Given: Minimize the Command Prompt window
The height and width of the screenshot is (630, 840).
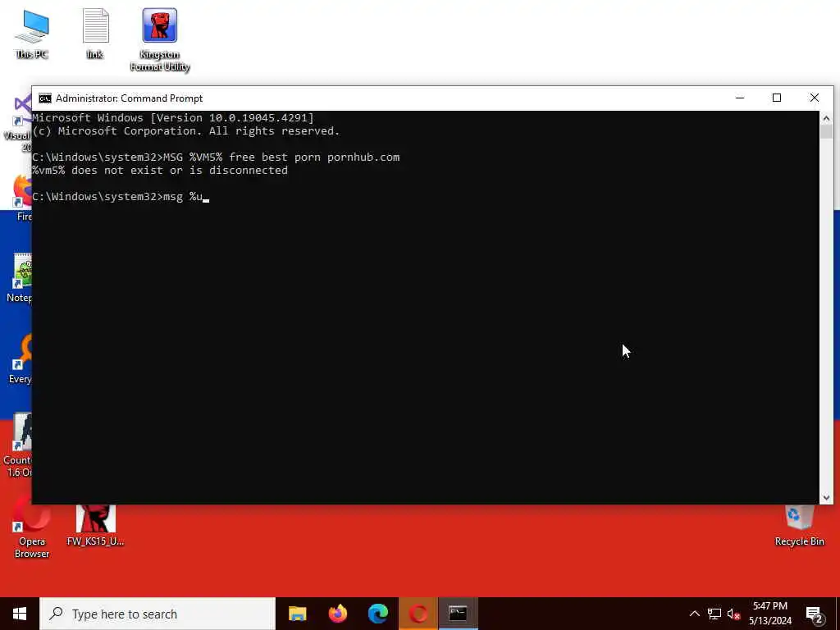Looking at the screenshot, I should click(x=740, y=98).
